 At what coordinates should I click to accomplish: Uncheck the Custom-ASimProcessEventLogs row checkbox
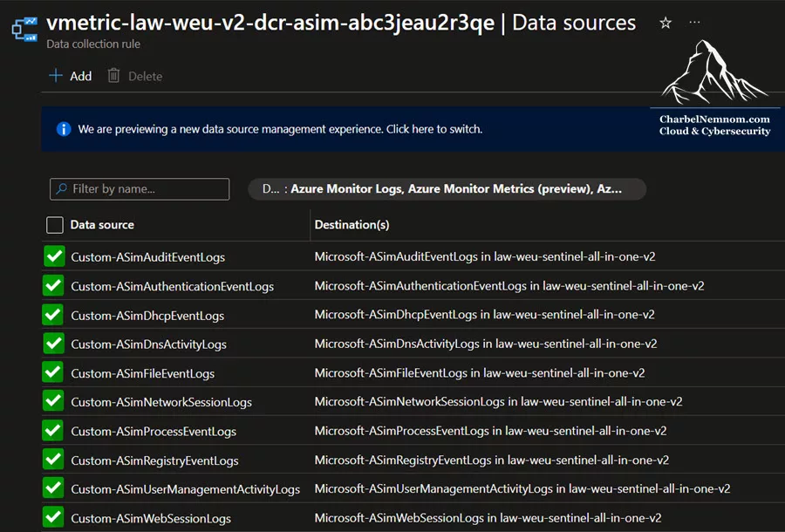tap(53, 431)
